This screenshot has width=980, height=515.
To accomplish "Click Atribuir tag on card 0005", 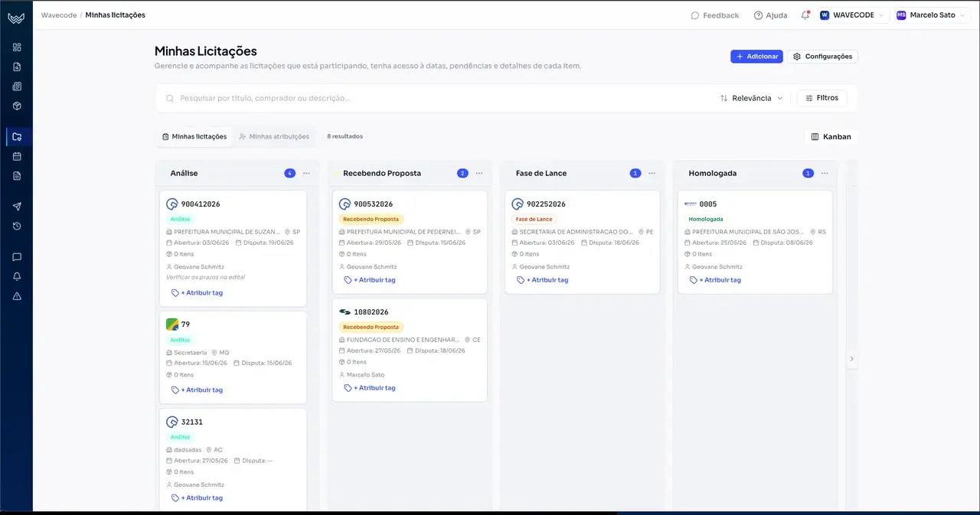I will click(715, 280).
